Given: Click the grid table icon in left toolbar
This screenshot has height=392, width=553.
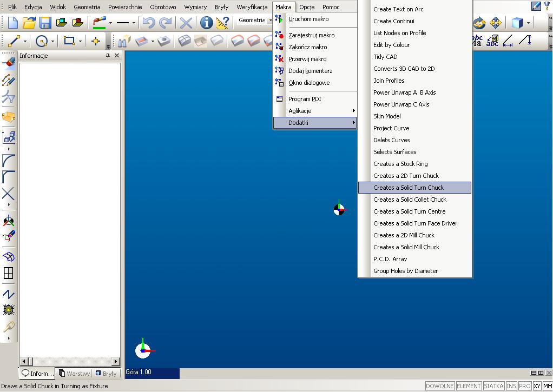Looking at the screenshot, I should (9, 273).
